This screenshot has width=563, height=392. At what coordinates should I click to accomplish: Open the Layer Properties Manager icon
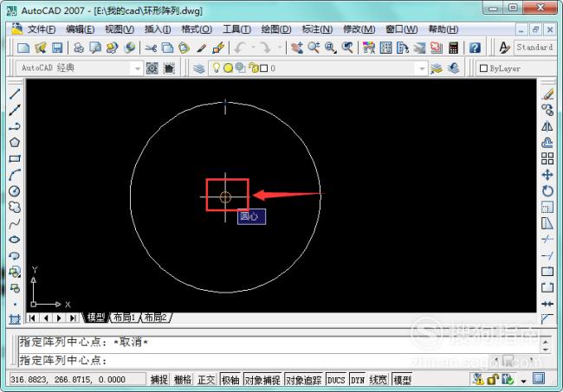[x=198, y=68]
